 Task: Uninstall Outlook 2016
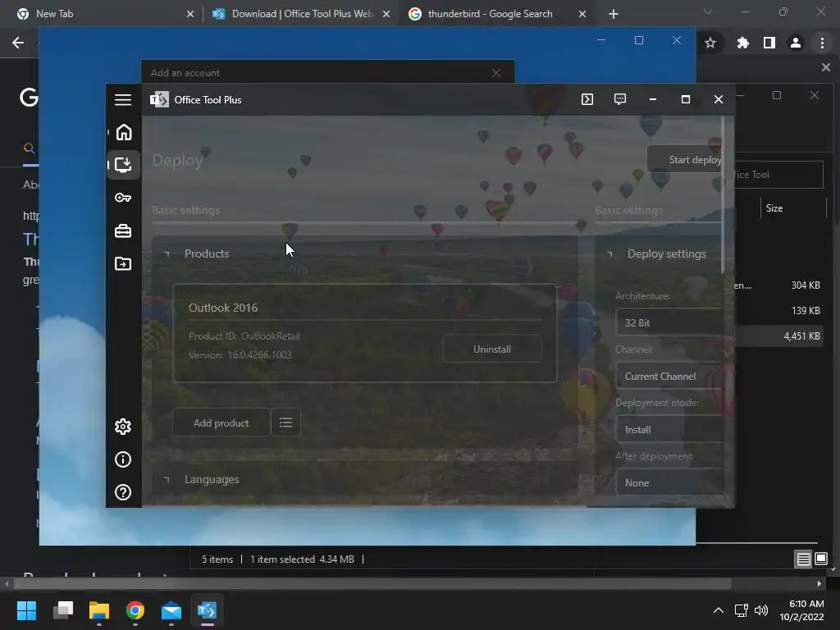coord(492,349)
